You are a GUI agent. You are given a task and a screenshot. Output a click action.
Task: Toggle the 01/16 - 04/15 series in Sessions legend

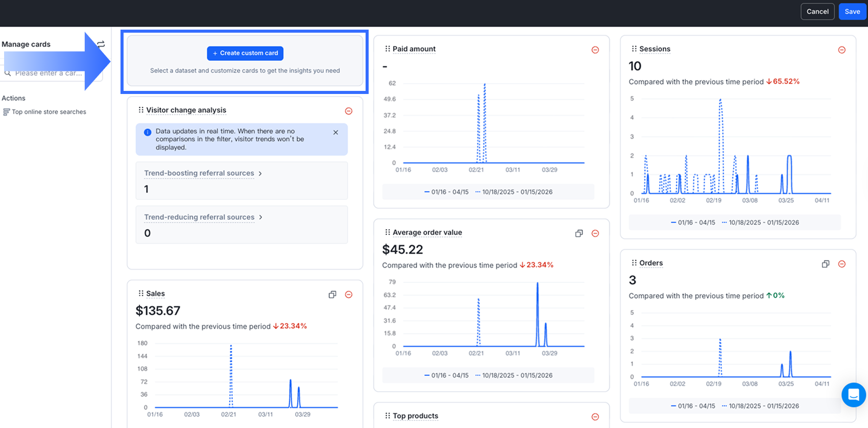(693, 223)
